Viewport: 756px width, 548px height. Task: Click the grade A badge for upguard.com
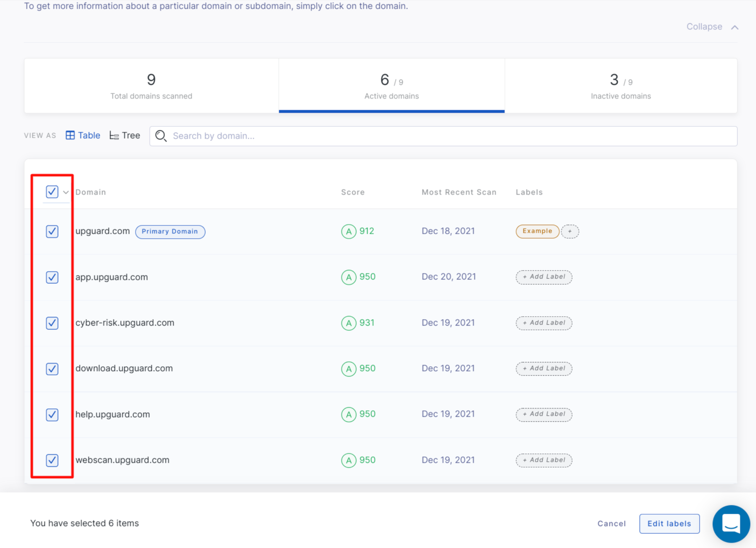[x=349, y=231]
